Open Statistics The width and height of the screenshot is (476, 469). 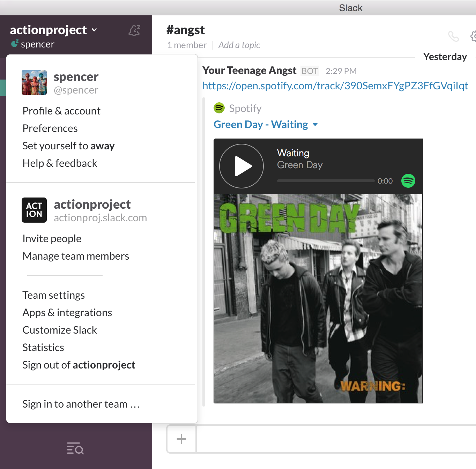[43, 348]
